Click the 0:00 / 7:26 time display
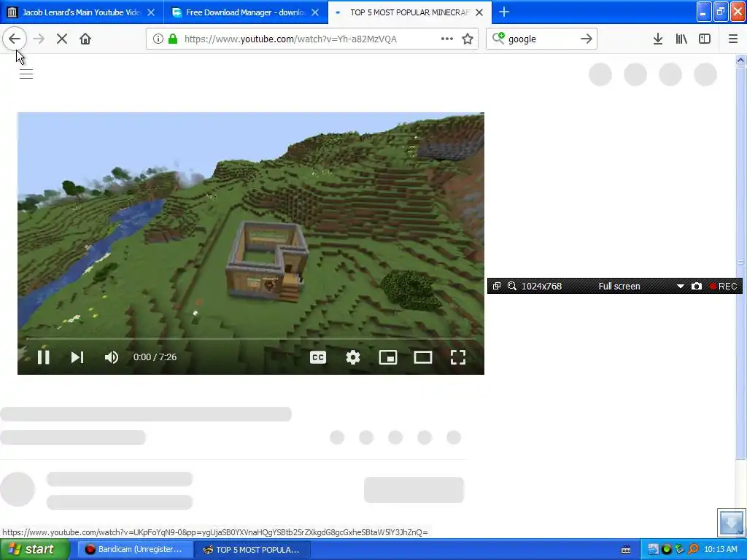The height and width of the screenshot is (560, 747). coord(155,357)
